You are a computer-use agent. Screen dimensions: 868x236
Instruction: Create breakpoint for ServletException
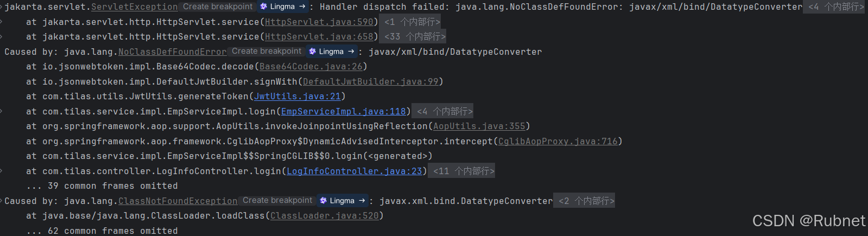pyautogui.click(x=218, y=7)
